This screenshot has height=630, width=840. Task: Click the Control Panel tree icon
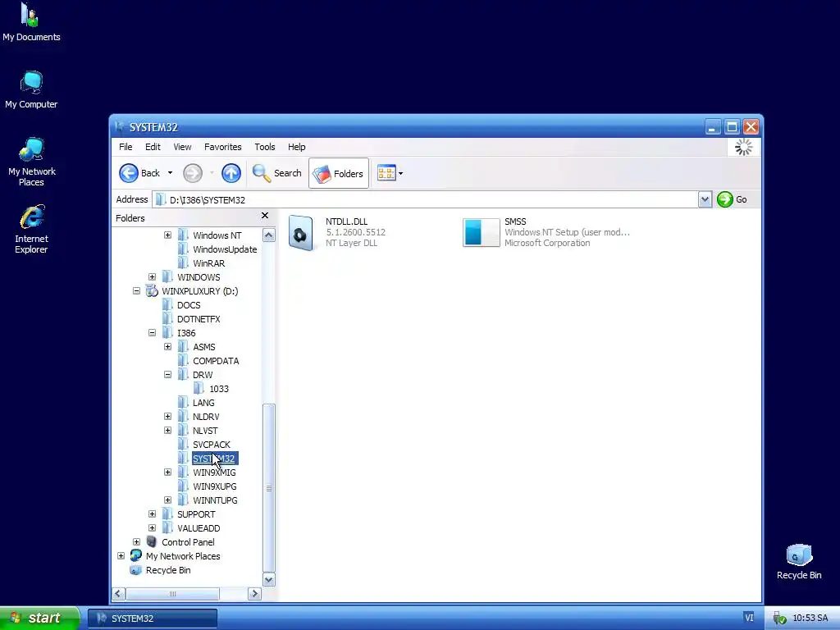click(x=152, y=541)
